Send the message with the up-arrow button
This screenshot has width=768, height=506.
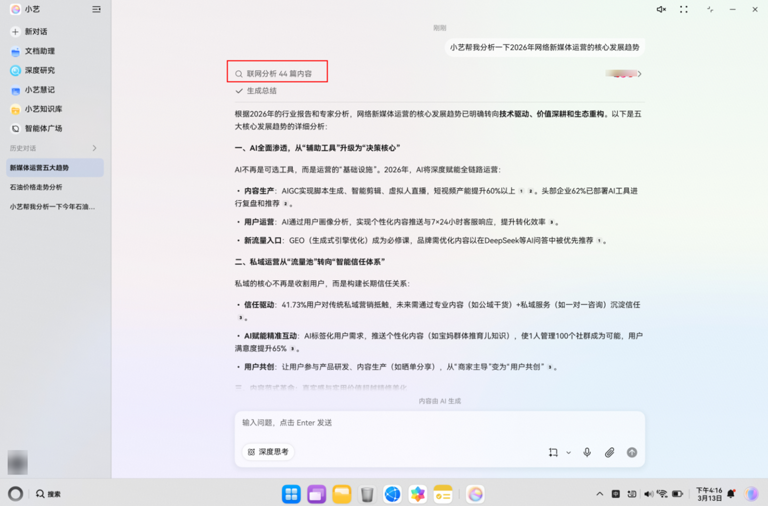(x=632, y=453)
